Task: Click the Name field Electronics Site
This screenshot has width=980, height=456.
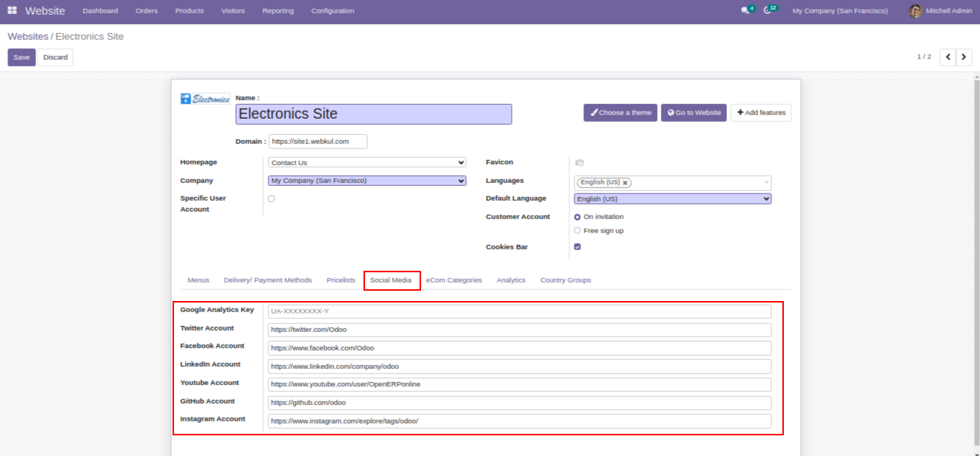Action: click(374, 114)
